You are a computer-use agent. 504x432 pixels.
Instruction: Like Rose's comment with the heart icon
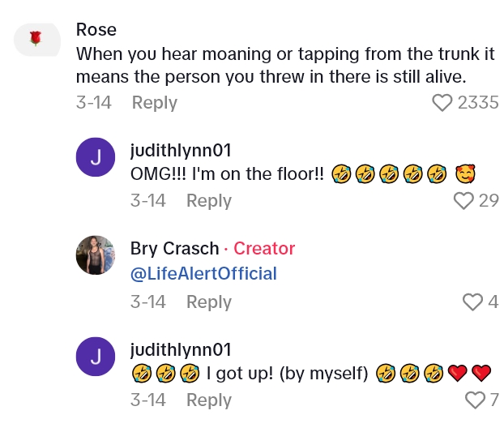click(442, 103)
